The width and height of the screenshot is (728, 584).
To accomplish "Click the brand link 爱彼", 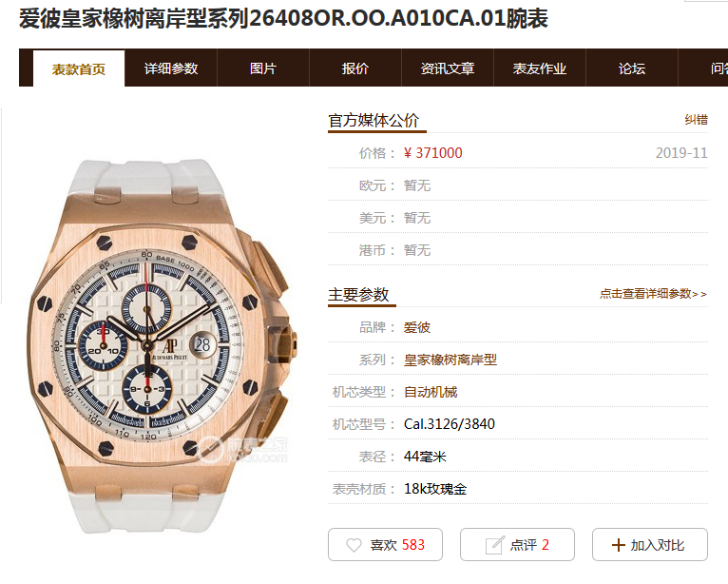I will point(417,327).
